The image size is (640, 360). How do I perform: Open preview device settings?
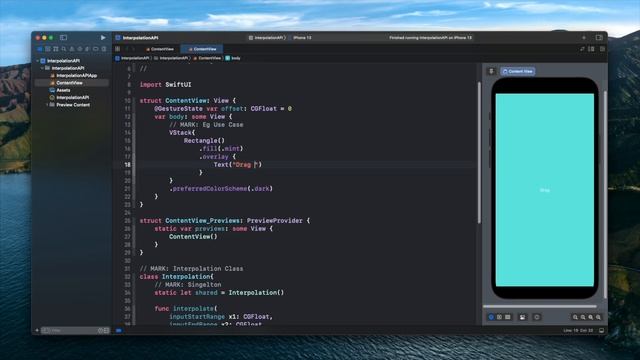522,317
